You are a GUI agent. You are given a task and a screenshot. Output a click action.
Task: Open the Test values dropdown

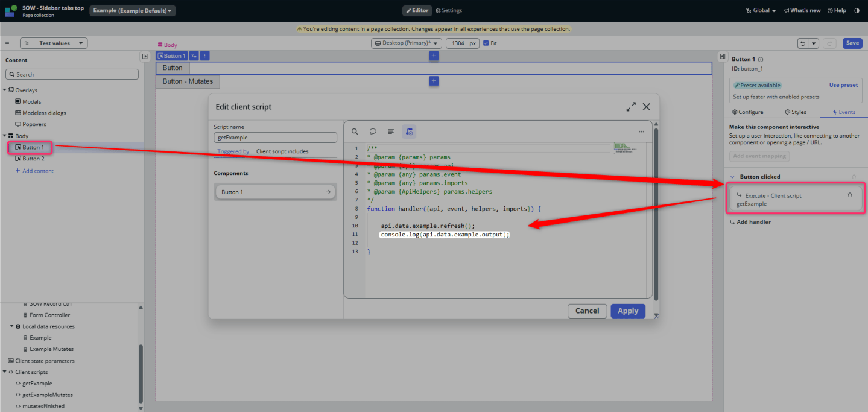point(54,43)
